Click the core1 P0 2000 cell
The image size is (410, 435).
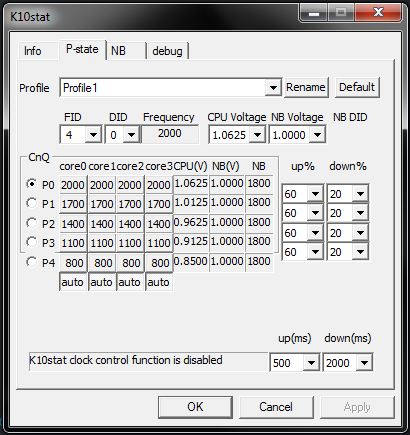[102, 184]
